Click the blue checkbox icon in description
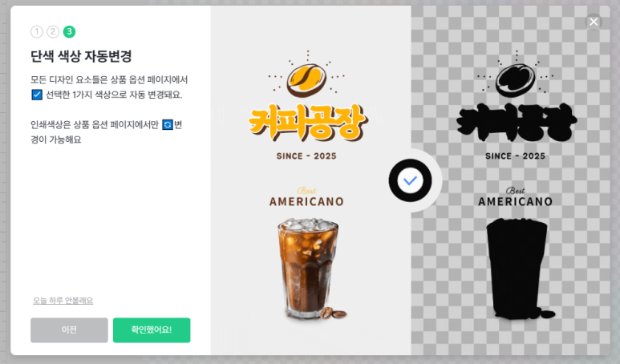This screenshot has height=364, width=620. pyautogui.click(x=37, y=95)
